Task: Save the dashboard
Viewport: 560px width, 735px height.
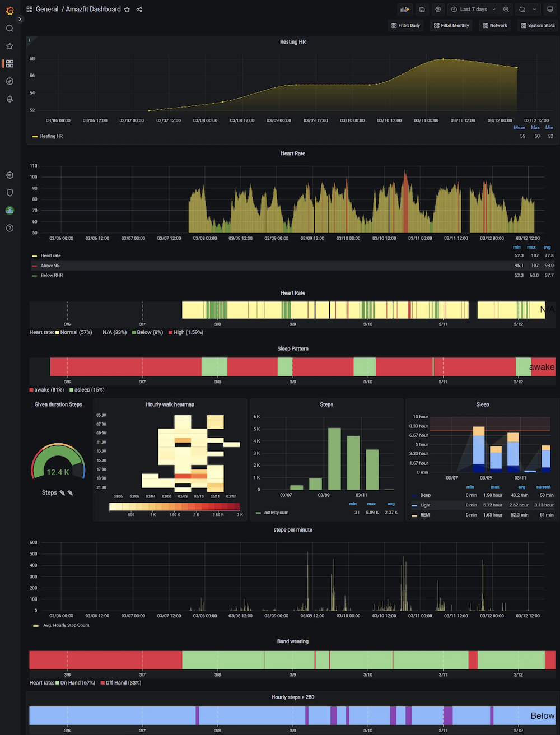Action: click(x=422, y=10)
